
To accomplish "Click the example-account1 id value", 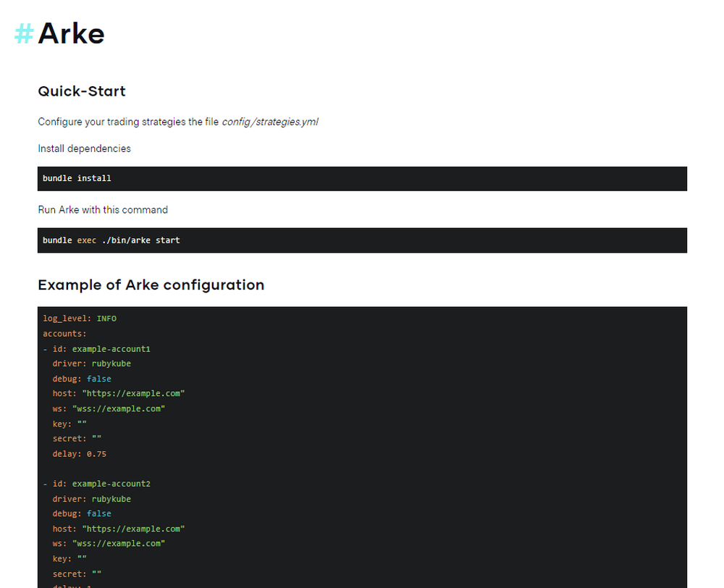I will pyautogui.click(x=111, y=348).
